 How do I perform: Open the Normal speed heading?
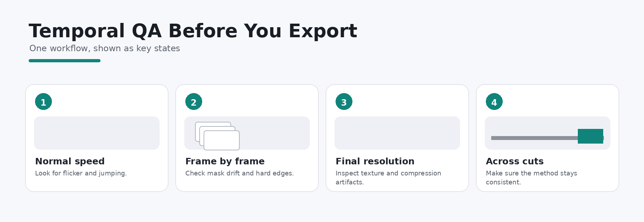pyautogui.click(x=70, y=161)
